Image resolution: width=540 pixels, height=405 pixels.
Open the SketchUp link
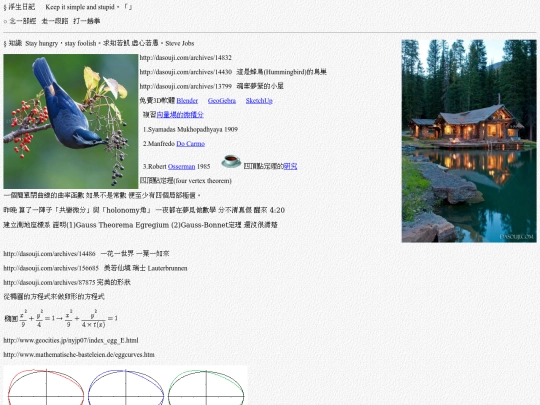tap(259, 101)
